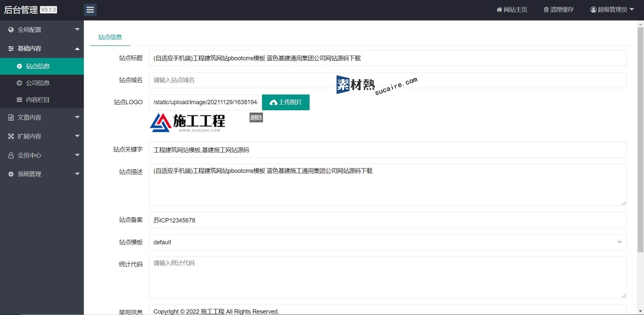Click the 尾部信息 copyright input field
This screenshot has width=644, height=315.
coord(387,310)
